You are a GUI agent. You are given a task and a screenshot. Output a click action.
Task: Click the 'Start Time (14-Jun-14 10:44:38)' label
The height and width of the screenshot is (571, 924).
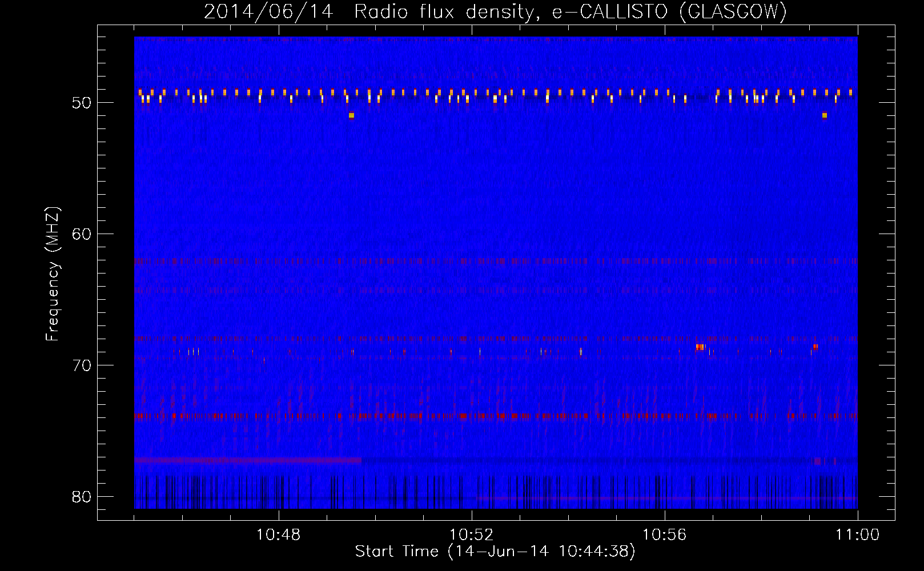495,552
